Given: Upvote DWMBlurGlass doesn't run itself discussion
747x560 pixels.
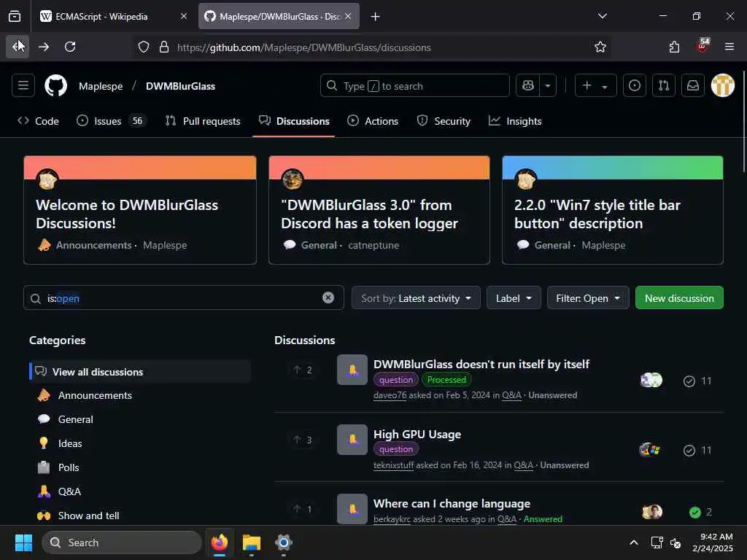Looking at the screenshot, I should [x=303, y=370].
